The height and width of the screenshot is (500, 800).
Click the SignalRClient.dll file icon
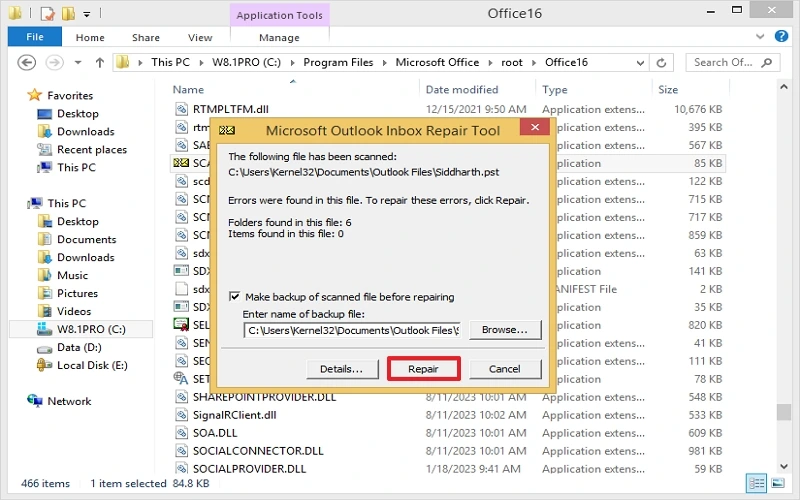click(181, 415)
